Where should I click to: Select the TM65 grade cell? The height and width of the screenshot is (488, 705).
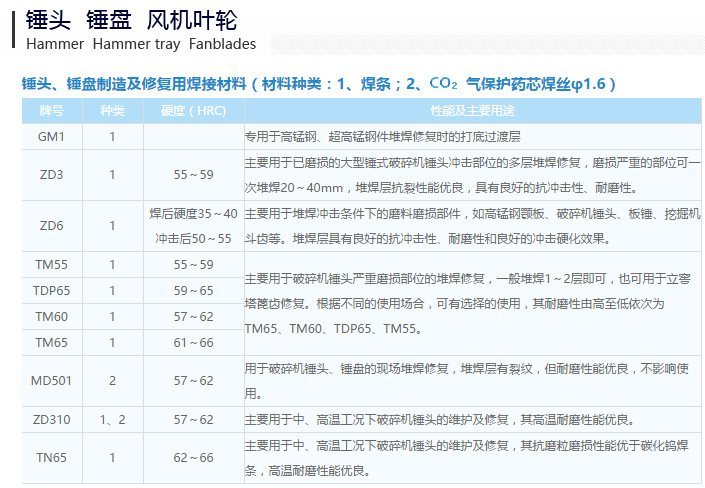pos(51,342)
